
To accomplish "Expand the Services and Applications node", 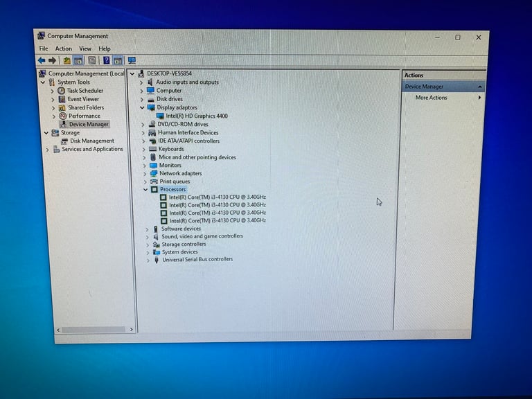I will click(48, 150).
